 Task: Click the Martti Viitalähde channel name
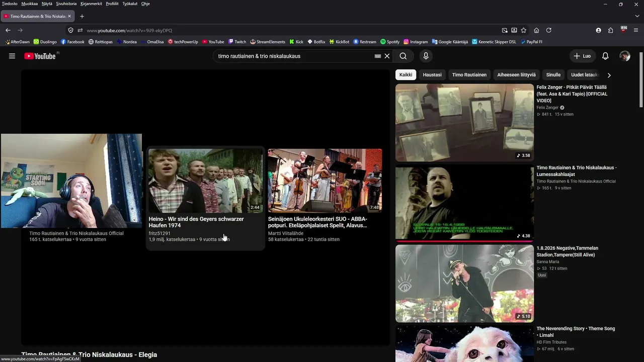(286, 233)
